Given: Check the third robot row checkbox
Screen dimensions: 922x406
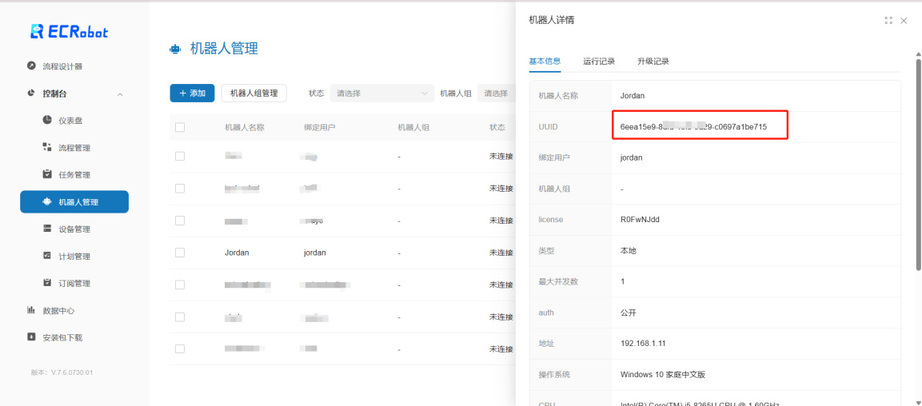Looking at the screenshot, I should [180, 221].
